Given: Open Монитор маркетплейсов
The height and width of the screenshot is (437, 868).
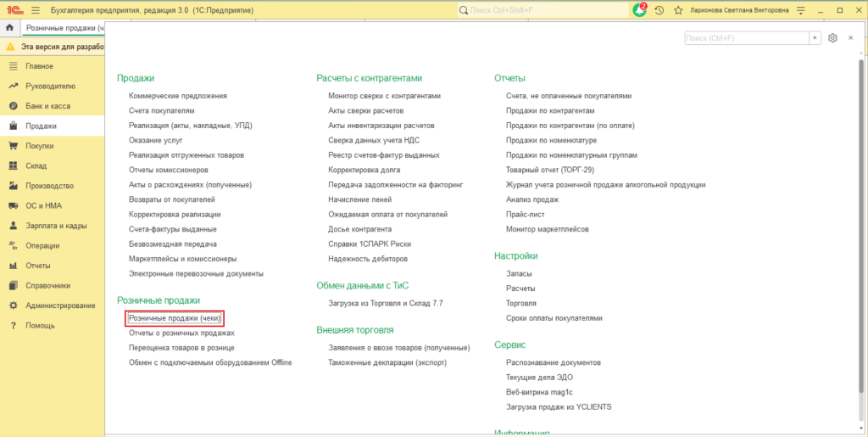Looking at the screenshot, I should (x=547, y=229).
